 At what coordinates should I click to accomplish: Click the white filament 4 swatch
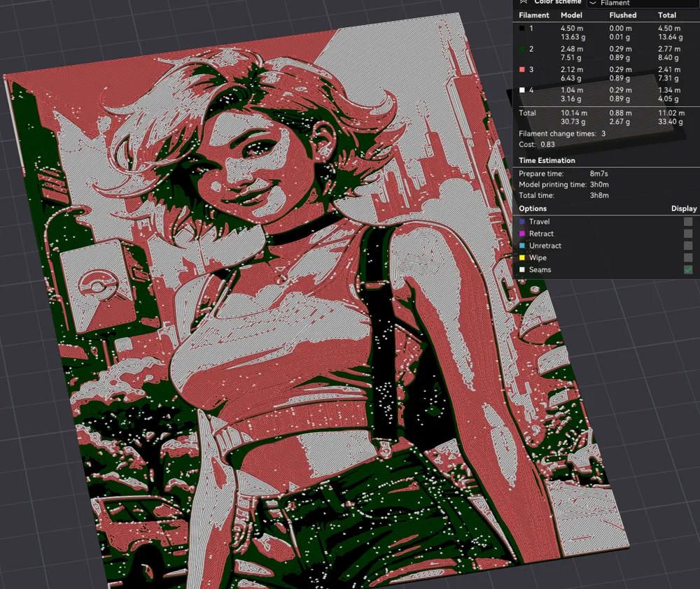coord(522,90)
